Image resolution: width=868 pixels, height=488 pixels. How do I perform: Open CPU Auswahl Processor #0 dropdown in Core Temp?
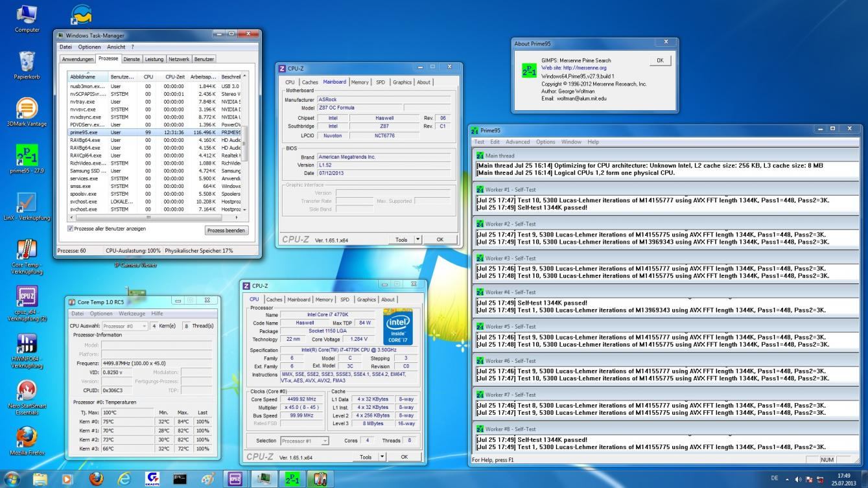[125, 326]
